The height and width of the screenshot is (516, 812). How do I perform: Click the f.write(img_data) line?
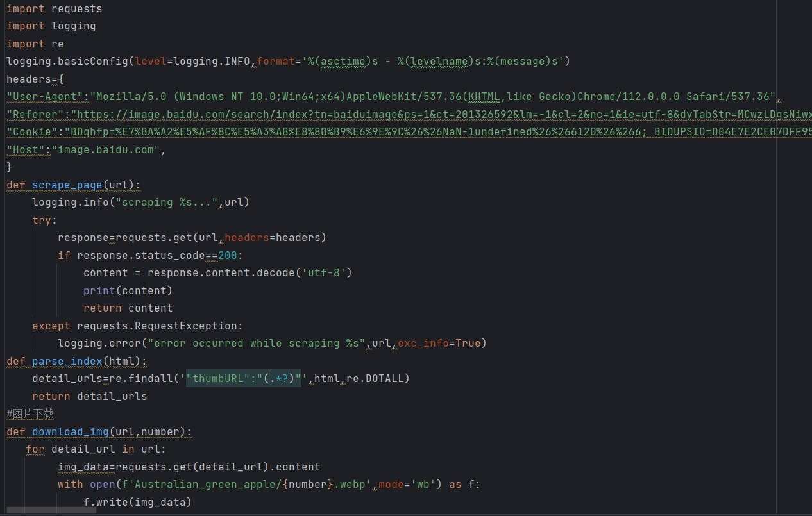(137, 502)
